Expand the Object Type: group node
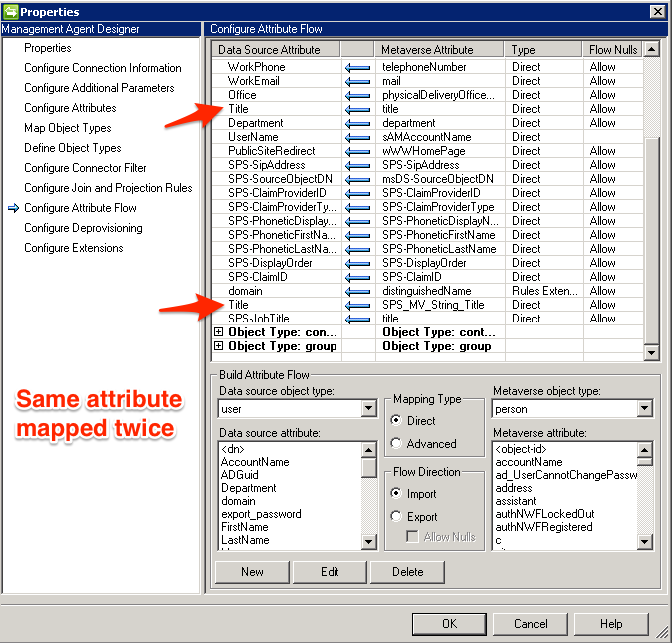This screenshot has width=672, height=643. pyautogui.click(x=218, y=345)
